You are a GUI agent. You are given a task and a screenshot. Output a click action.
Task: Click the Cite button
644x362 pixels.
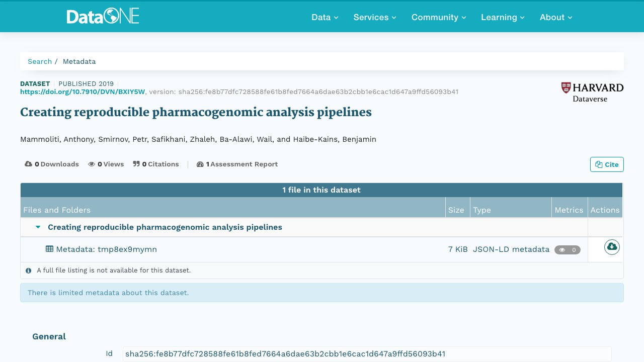(x=607, y=164)
